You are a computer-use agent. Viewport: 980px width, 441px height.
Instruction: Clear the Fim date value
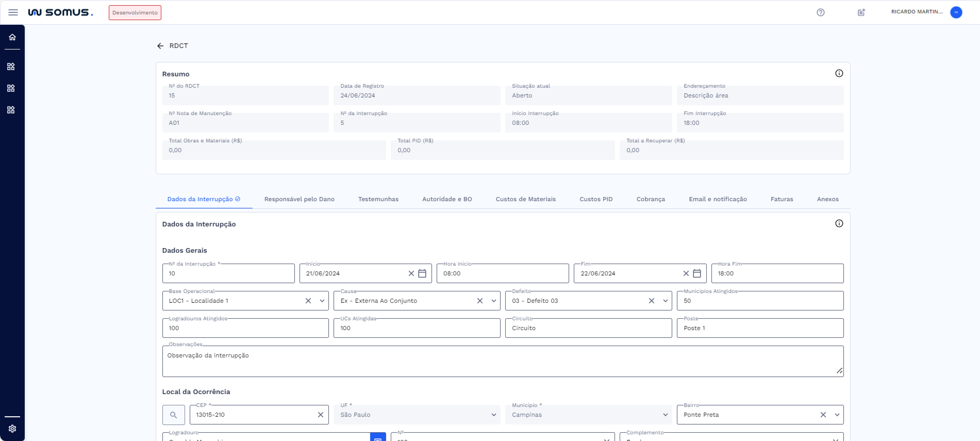point(686,274)
